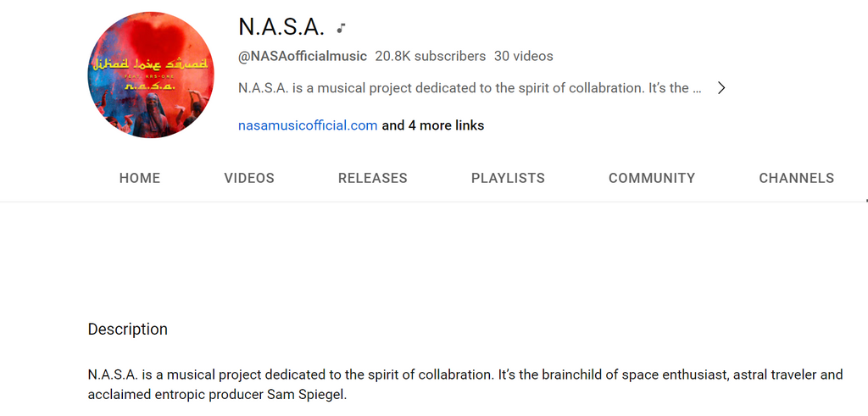
Task: Click the 20.8K subscribers count
Action: (x=430, y=56)
